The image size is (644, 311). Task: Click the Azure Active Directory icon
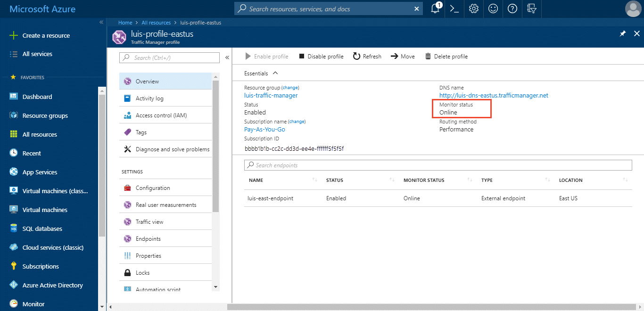point(14,285)
